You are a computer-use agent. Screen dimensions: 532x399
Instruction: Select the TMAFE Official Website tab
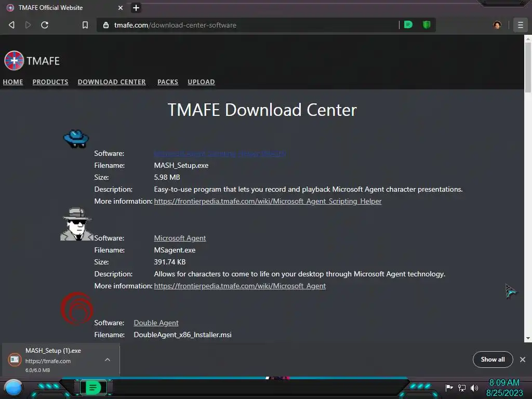pos(64,8)
